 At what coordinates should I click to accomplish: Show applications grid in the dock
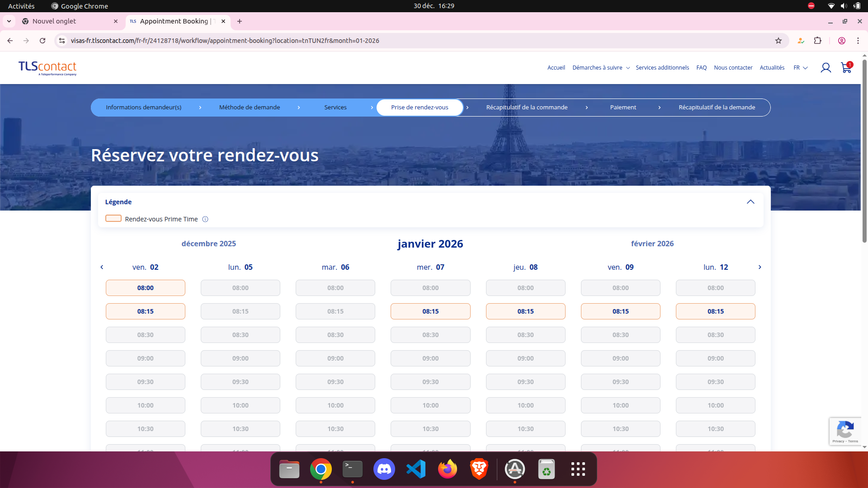pos(578,469)
